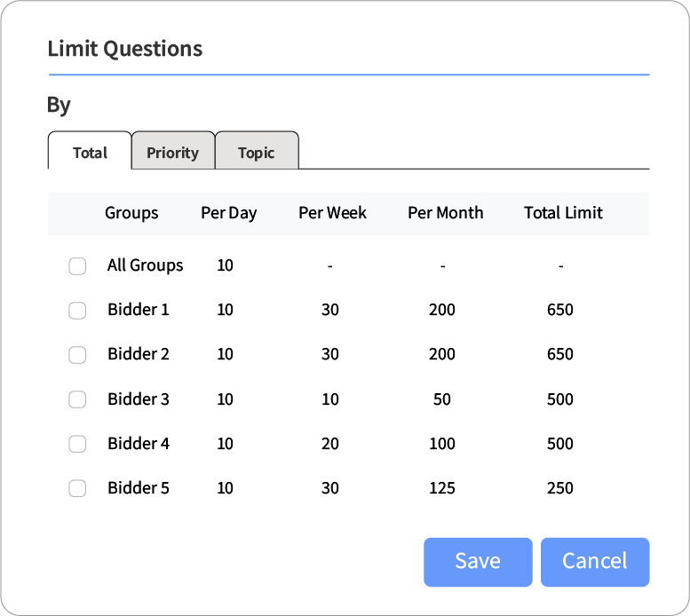The image size is (690, 616).
Task: Switch to the Priority tab
Action: point(172,153)
